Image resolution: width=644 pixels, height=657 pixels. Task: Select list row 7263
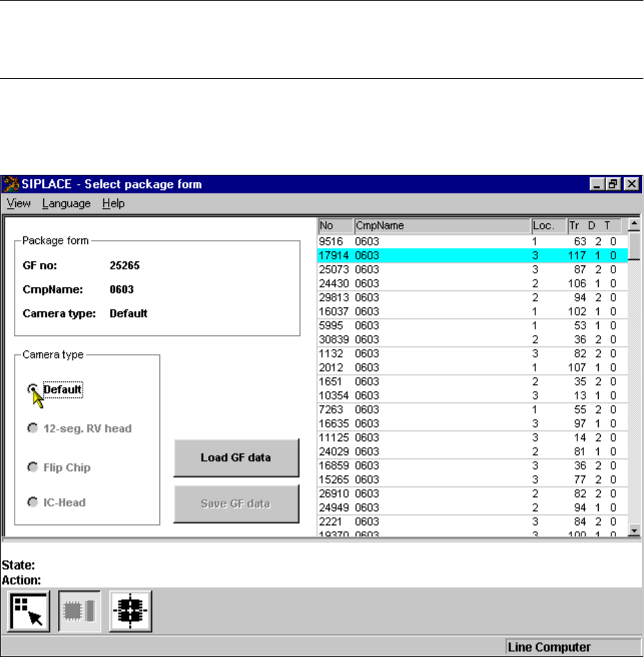click(x=472, y=410)
